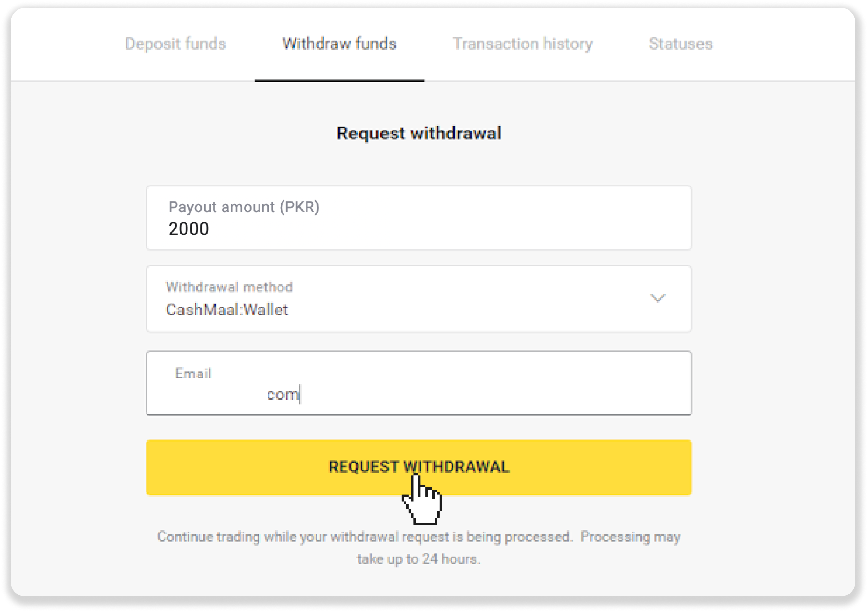Screen dimensions: 868x612
Task: Switch to the Deposit funds tab
Action: pyautogui.click(x=175, y=44)
